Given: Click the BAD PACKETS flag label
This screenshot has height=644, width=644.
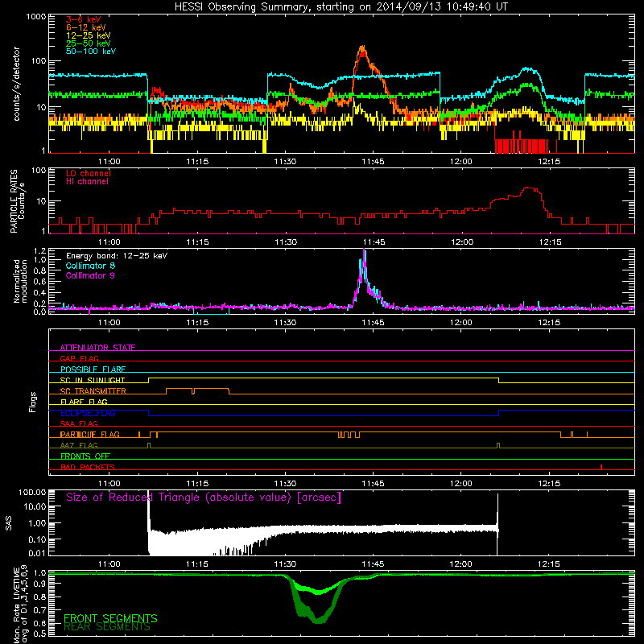Looking at the screenshot, I should point(88,467).
